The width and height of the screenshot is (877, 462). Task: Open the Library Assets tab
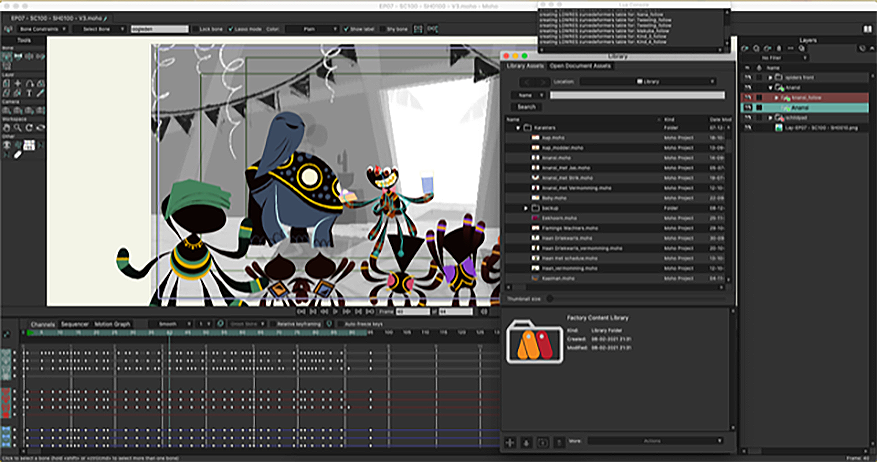525,66
